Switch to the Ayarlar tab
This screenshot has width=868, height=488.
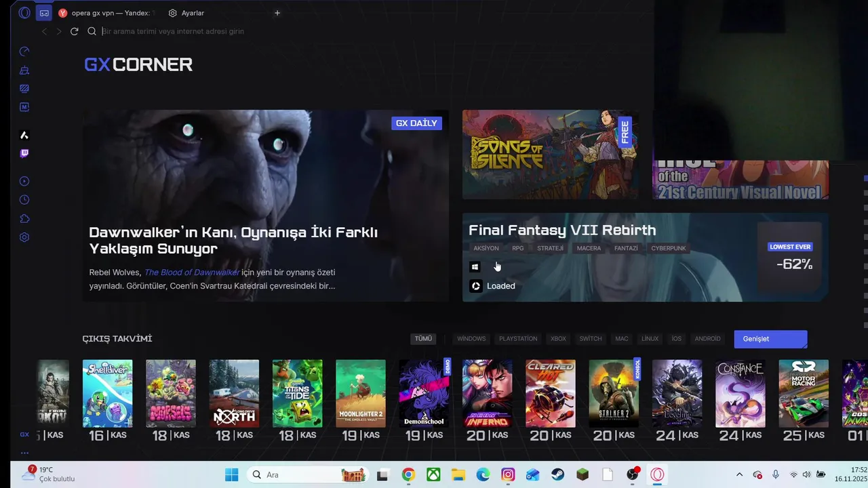[x=186, y=13]
